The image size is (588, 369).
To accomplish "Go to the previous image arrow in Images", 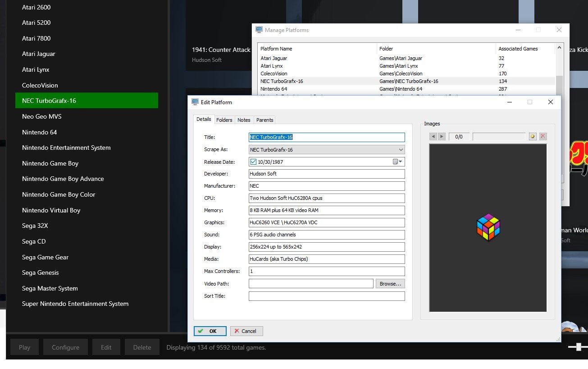I will pyautogui.click(x=433, y=136).
